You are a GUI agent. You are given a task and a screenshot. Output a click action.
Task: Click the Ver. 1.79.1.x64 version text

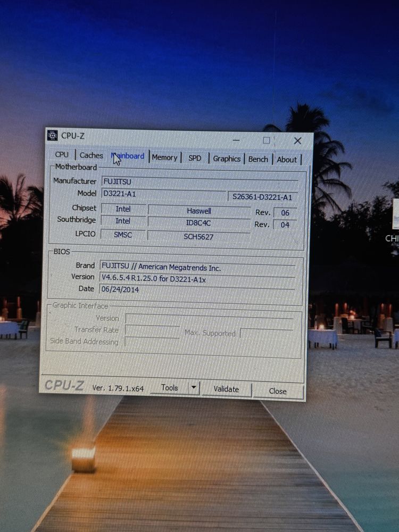point(118,388)
